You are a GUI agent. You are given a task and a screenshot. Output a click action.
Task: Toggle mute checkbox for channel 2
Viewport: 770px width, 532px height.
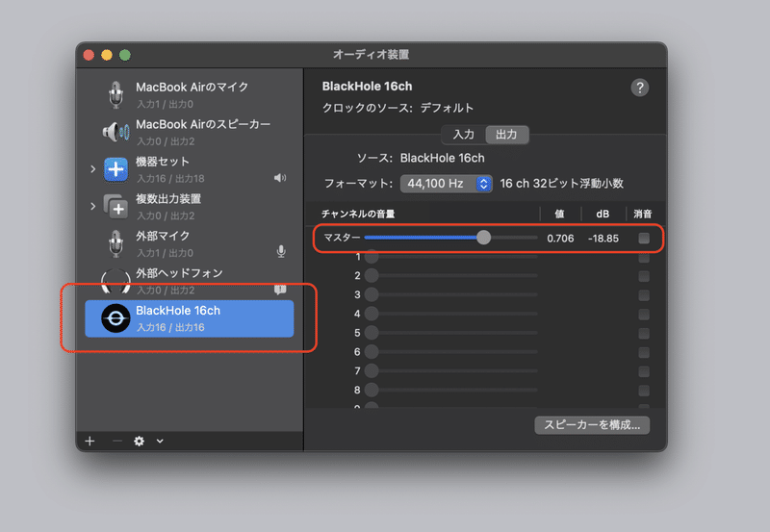click(x=644, y=276)
